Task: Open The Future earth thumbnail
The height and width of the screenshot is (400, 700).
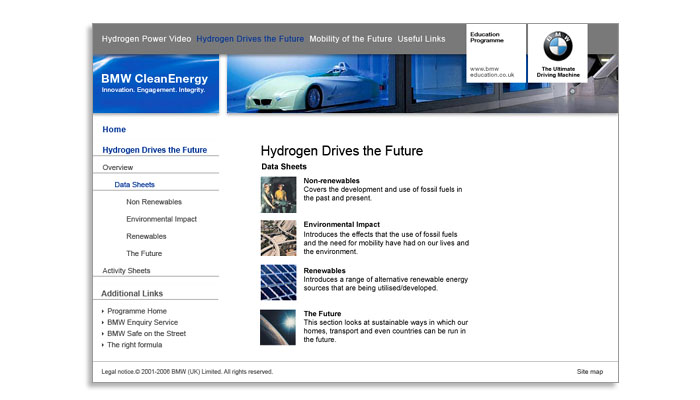Action: pyautogui.click(x=278, y=327)
